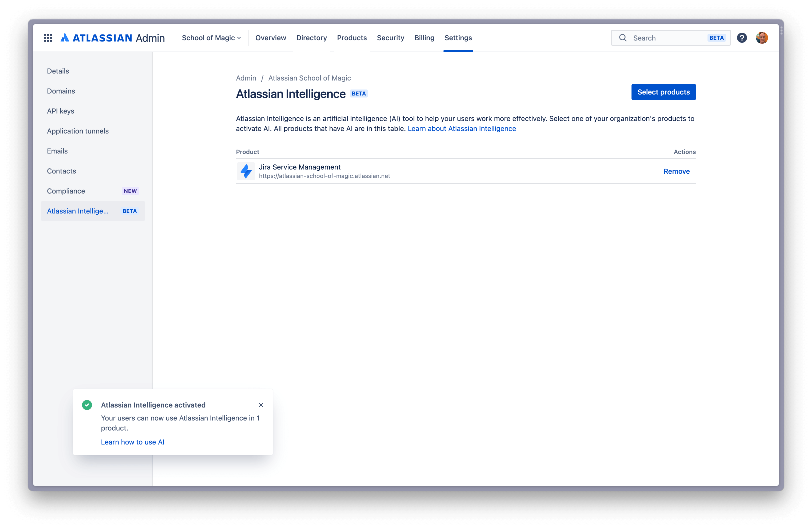
Task: Click the Learn how to use AI link
Action: coord(132,441)
